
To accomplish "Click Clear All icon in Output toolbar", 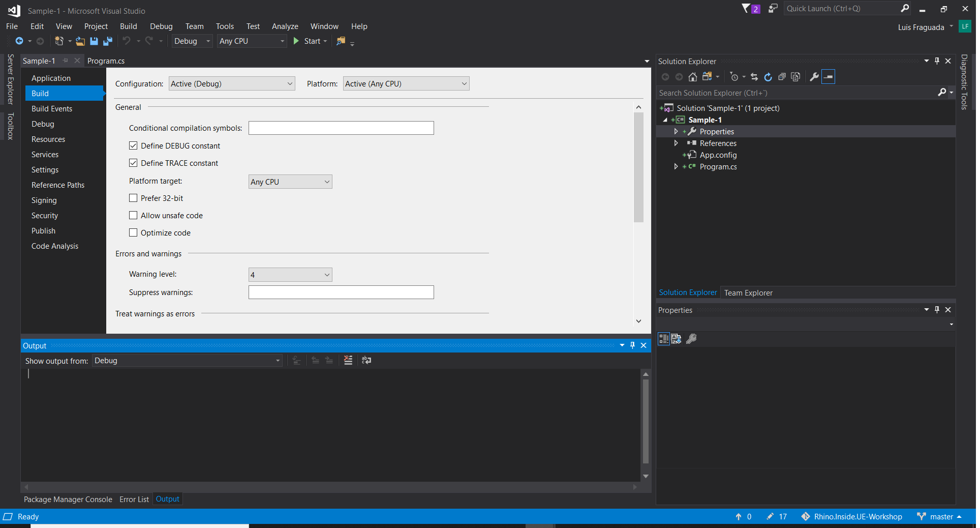I will (348, 360).
